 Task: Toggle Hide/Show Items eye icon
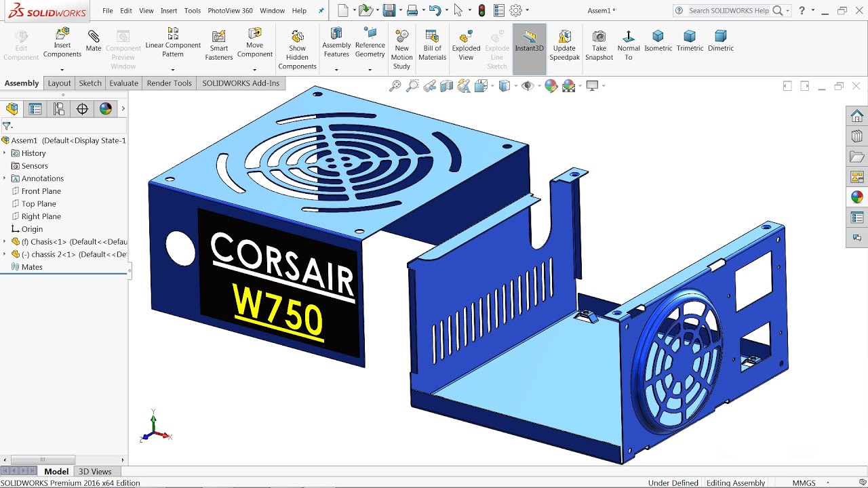[x=527, y=85]
